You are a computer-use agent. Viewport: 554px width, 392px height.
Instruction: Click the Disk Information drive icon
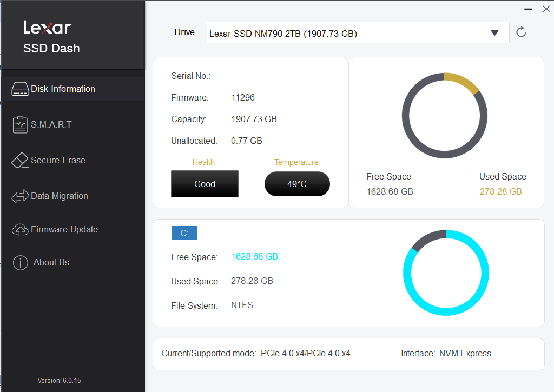20,89
